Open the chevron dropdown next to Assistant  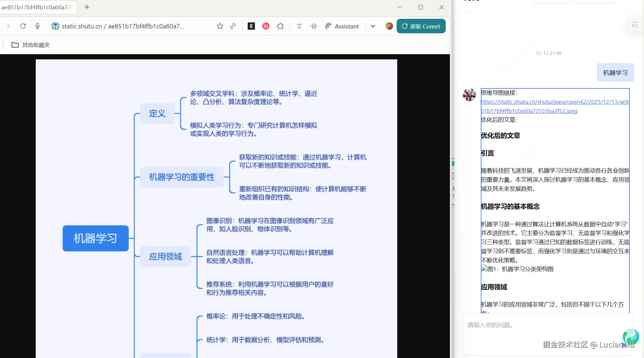coord(373,26)
